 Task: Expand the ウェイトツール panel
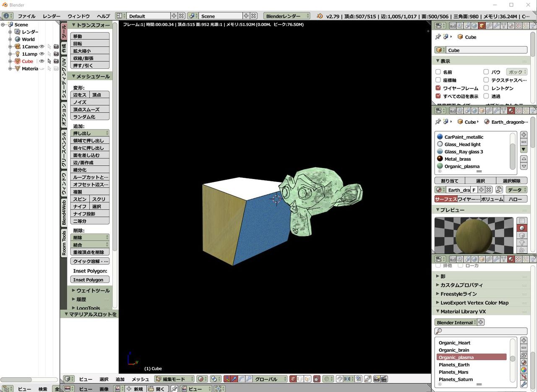[x=90, y=291]
